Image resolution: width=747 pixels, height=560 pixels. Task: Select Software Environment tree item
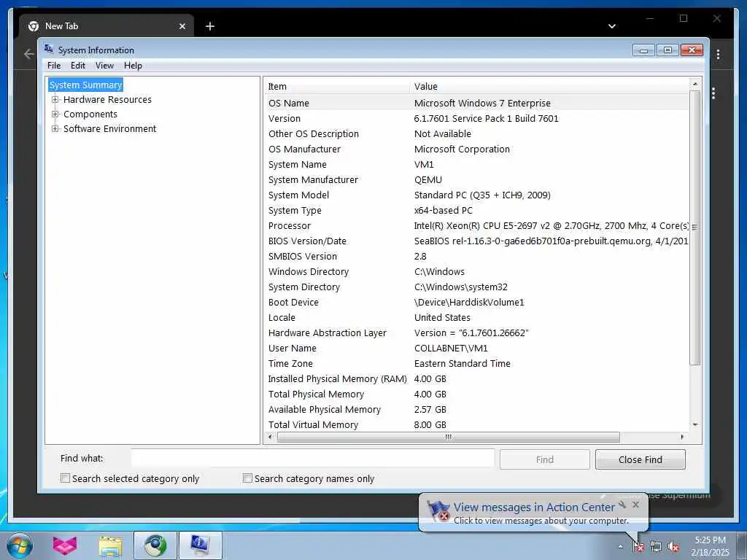pos(109,128)
